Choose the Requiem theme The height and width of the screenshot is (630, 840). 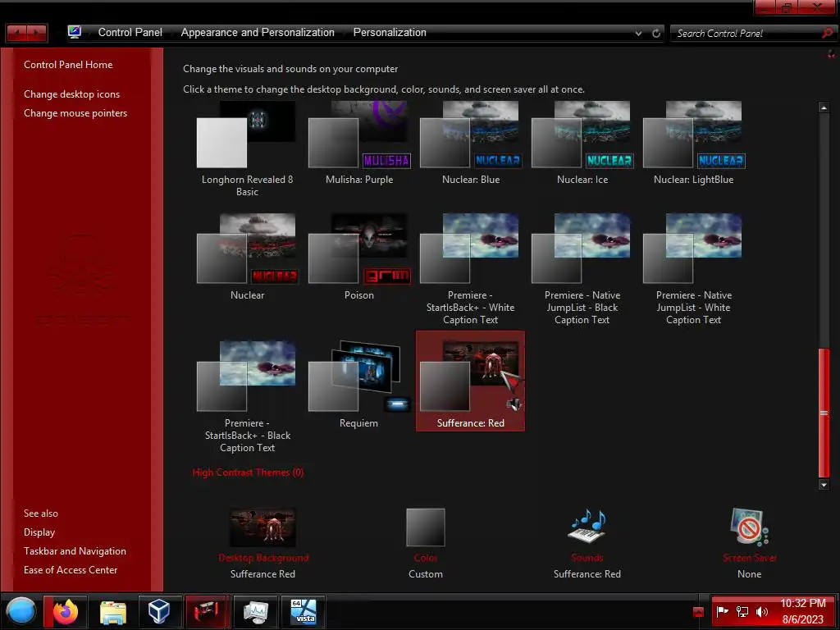(x=359, y=386)
